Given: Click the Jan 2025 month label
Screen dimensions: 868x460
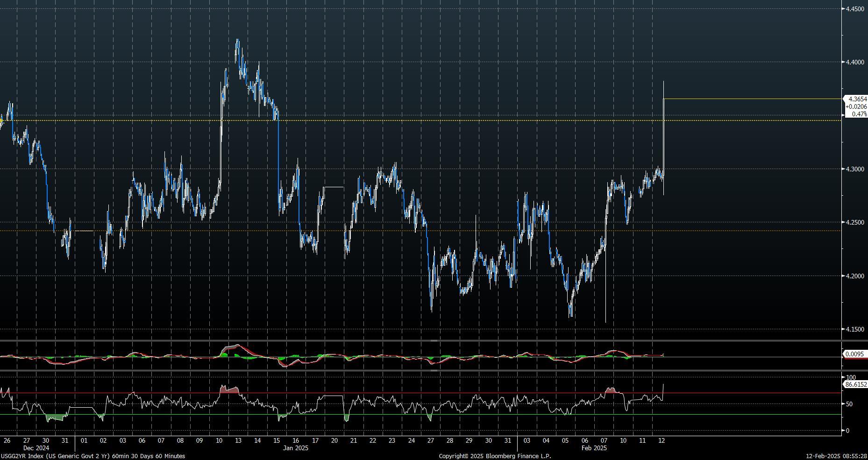Looking at the screenshot, I should pos(296,448).
